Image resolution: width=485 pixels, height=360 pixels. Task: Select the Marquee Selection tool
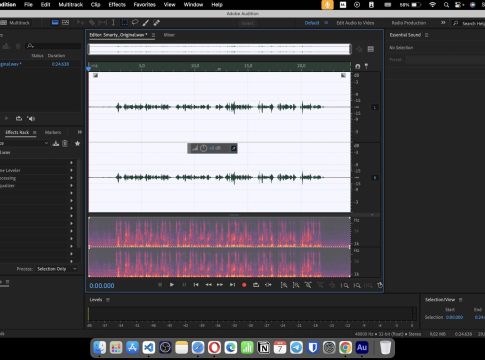(124, 22)
